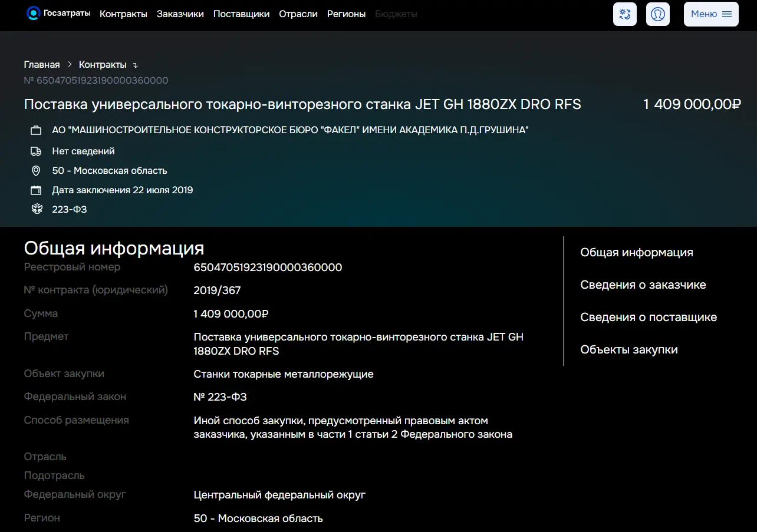The width and height of the screenshot is (757, 532).
Task: Open the Меню hamburger button
Action: [711, 14]
